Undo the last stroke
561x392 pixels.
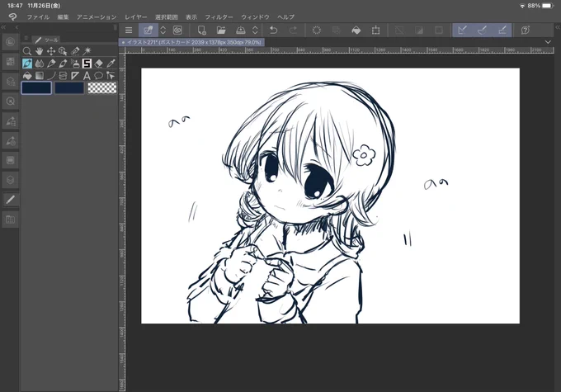pos(274,30)
